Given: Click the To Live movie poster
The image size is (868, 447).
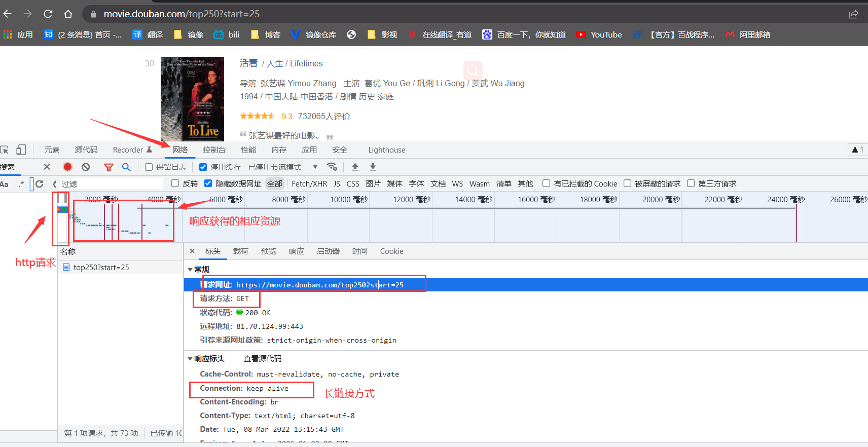Looking at the screenshot, I should pos(192,99).
